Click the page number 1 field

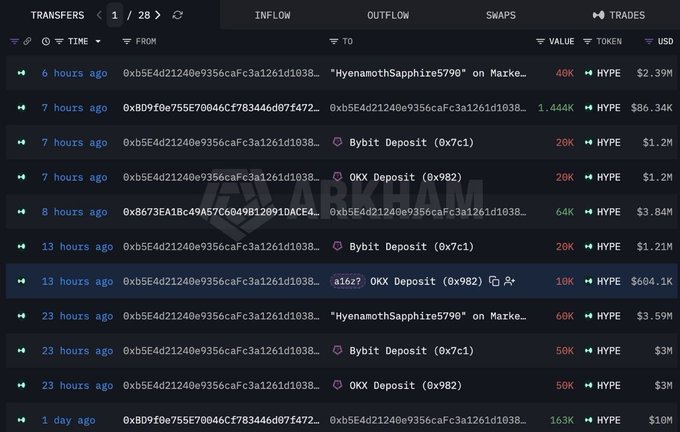point(114,15)
